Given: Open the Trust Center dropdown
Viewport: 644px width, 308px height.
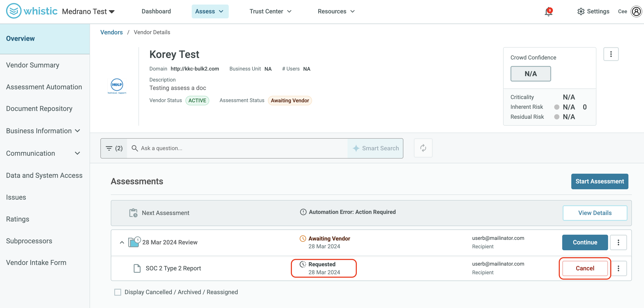Looking at the screenshot, I should [270, 11].
